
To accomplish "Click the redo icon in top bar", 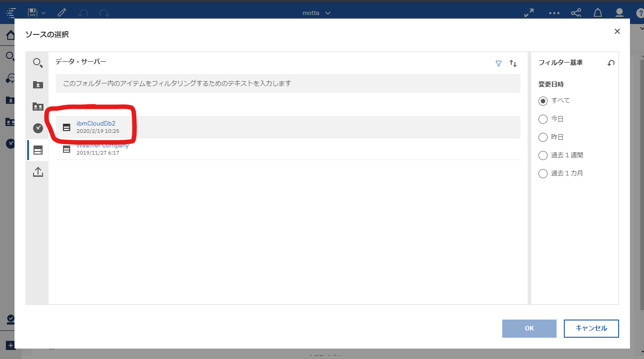I will 104,14.
